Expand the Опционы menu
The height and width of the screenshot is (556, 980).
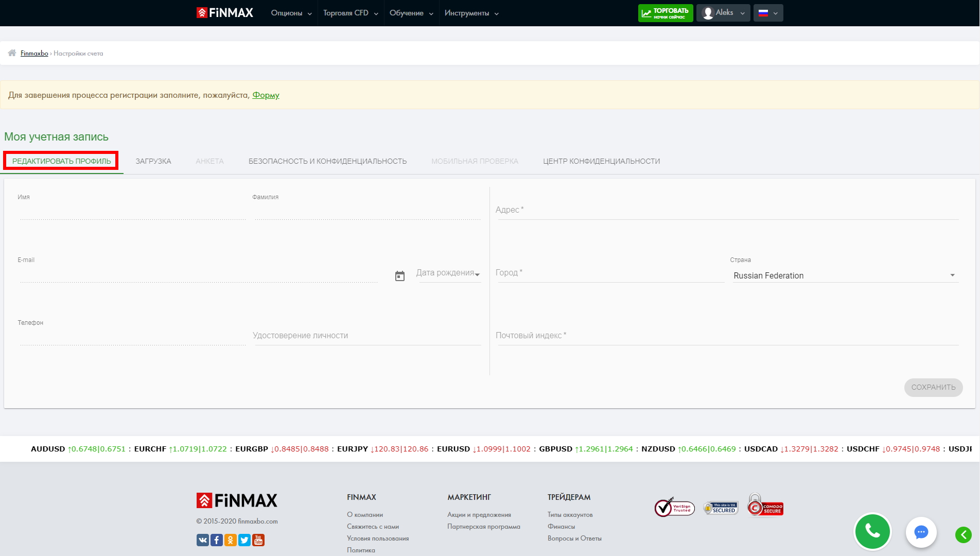point(291,13)
